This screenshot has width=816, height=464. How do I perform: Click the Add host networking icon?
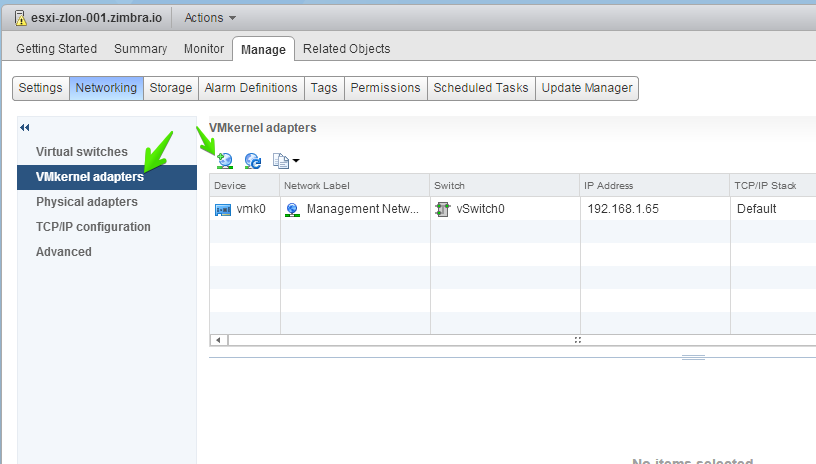225,161
